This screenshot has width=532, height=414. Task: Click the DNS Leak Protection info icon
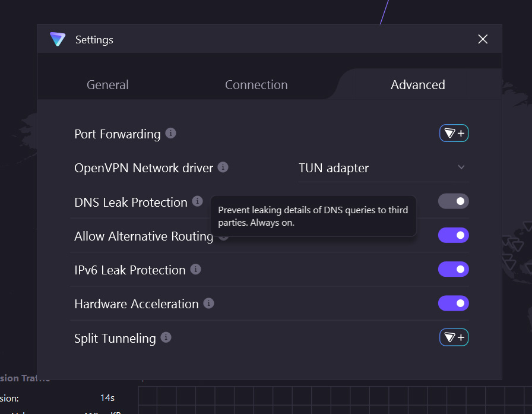(x=197, y=201)
